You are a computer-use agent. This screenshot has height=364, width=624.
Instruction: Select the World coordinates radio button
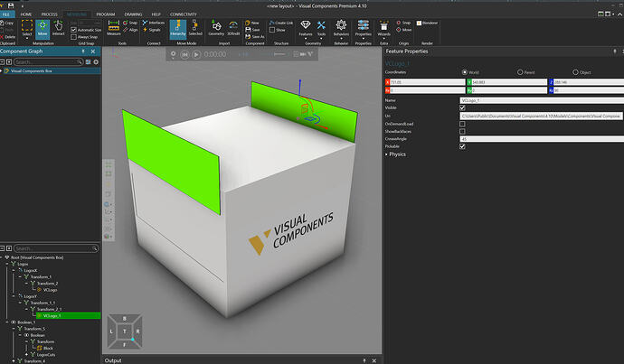pyautogui.click(x=465, y=72)
